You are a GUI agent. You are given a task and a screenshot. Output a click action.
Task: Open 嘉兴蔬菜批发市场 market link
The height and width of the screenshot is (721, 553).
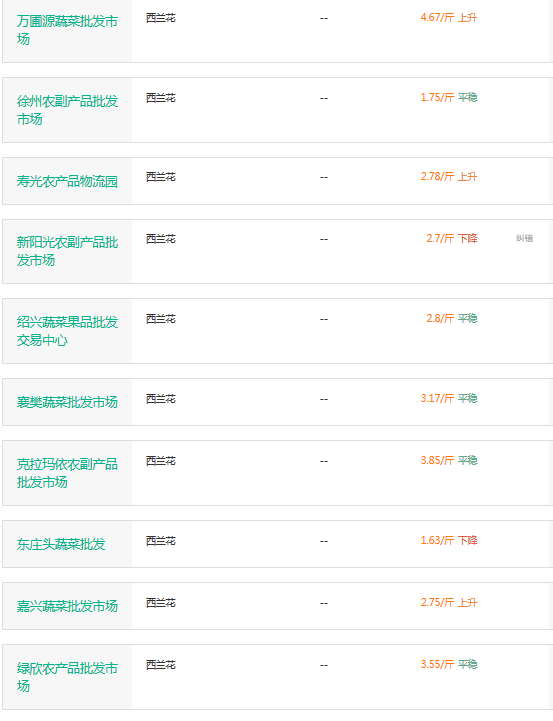point(67,606)
